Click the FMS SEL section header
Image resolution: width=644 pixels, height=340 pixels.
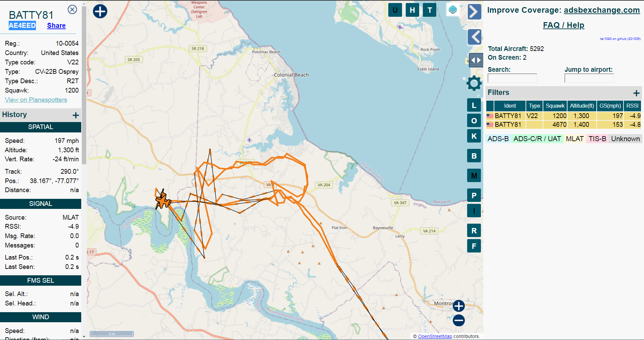click(x=41, y=281)
